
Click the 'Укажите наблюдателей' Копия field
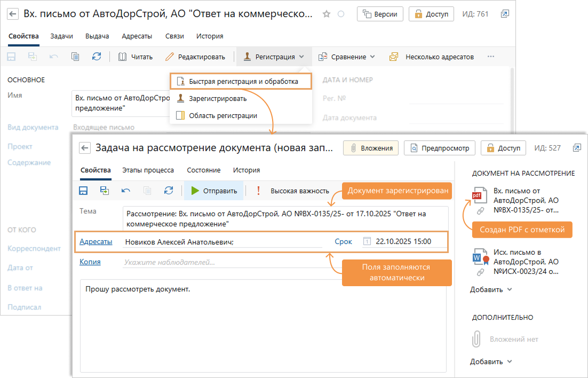(176, 261)
